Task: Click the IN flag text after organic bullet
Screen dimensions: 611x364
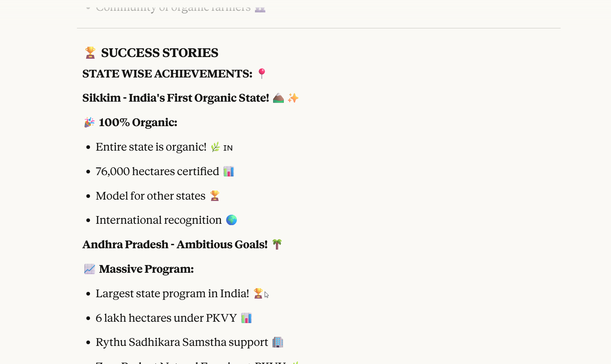Action: [228, 148]
